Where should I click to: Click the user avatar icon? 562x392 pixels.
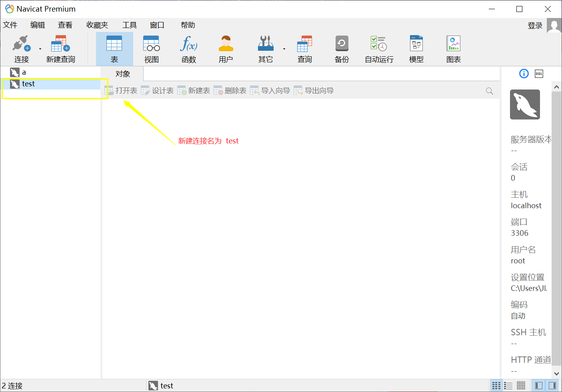tap(554, 26)
